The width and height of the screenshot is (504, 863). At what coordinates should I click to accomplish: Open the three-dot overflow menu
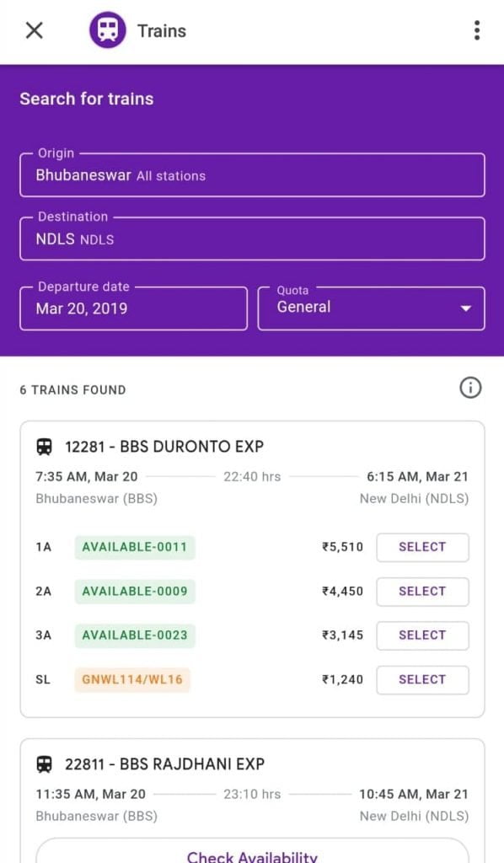pyautogui.click(x=477, y=30)
